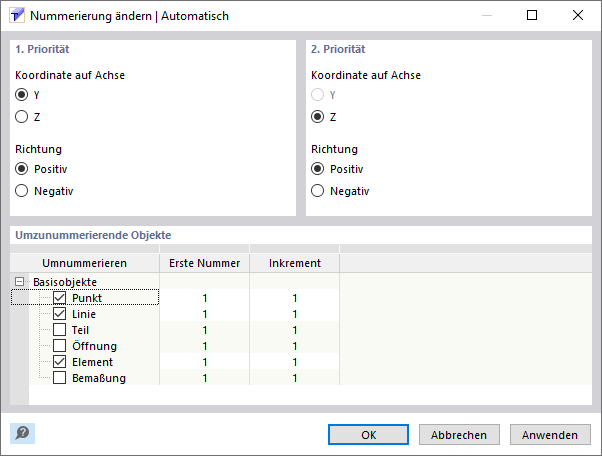Select Erste Nummer cell for Punkt
This screenshot has width=602, height=456.
pos(205,298)
